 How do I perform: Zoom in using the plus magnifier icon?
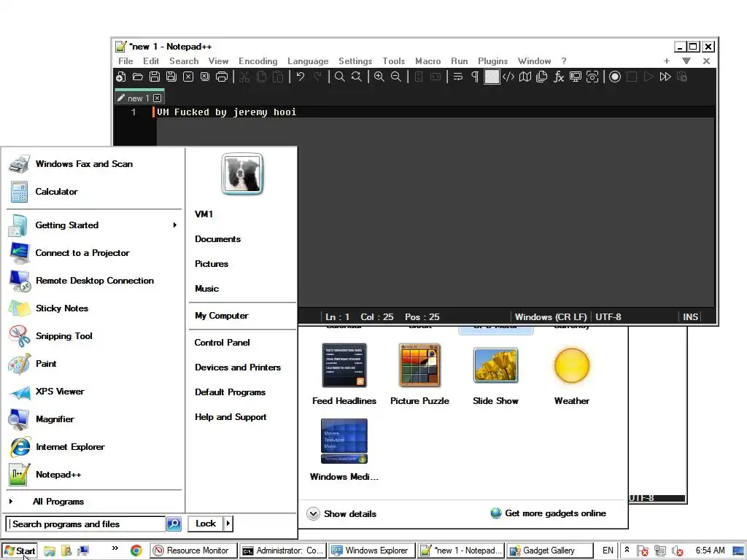379,77
